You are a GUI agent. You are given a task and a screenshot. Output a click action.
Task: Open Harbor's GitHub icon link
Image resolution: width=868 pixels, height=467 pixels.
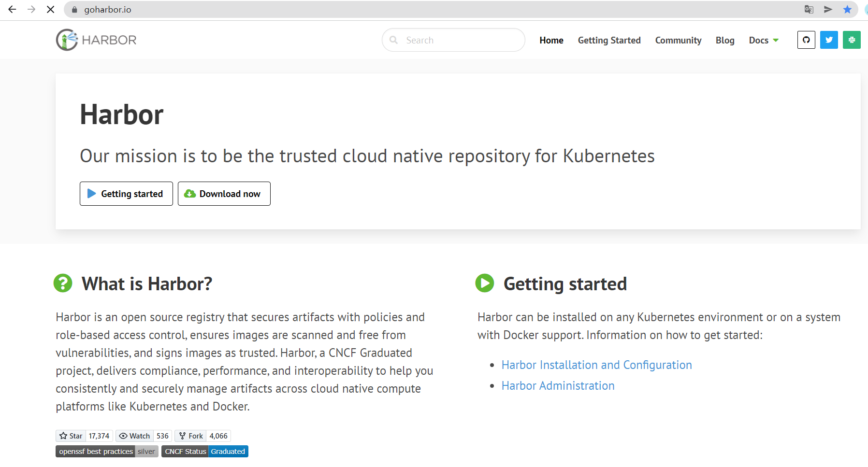[806, 40]
